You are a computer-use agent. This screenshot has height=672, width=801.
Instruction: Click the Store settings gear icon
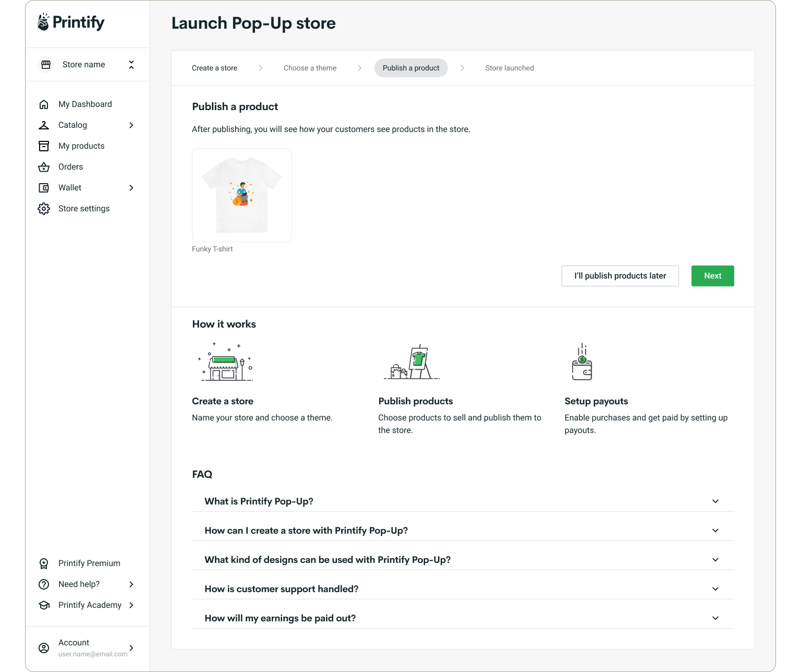[44, 209]
